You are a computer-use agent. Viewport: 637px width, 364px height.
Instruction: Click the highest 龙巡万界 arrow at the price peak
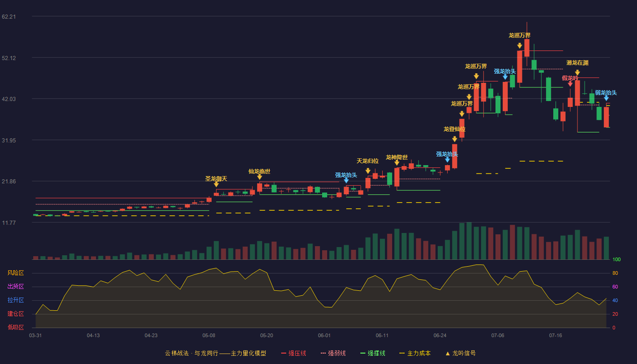click(520, 45)
